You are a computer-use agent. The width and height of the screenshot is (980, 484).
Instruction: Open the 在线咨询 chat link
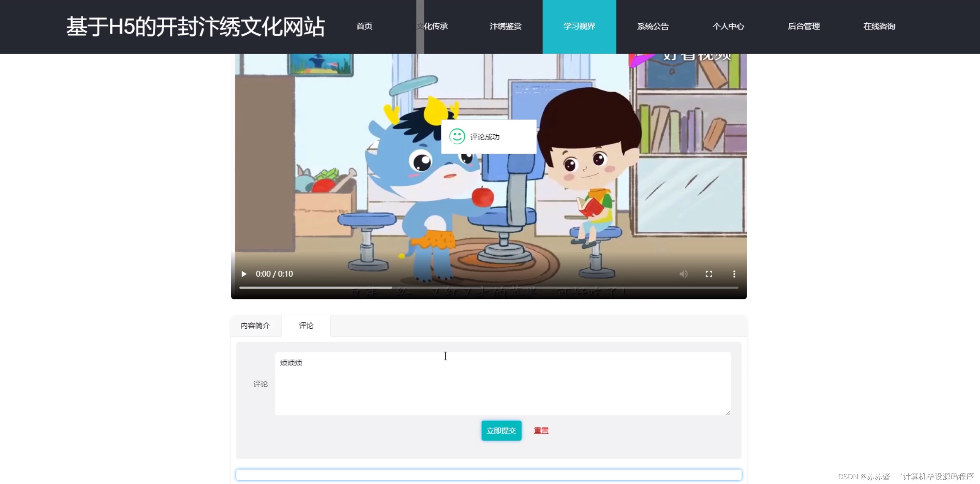(x=879, y=26)
